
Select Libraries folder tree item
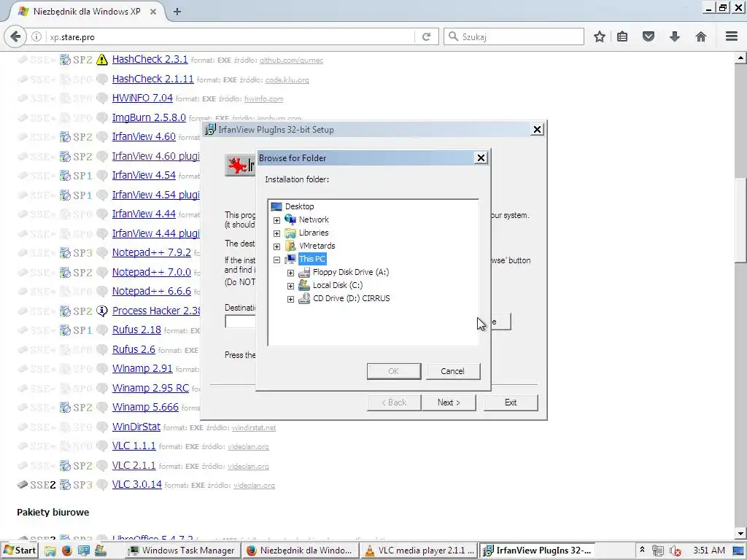point(314,233)
